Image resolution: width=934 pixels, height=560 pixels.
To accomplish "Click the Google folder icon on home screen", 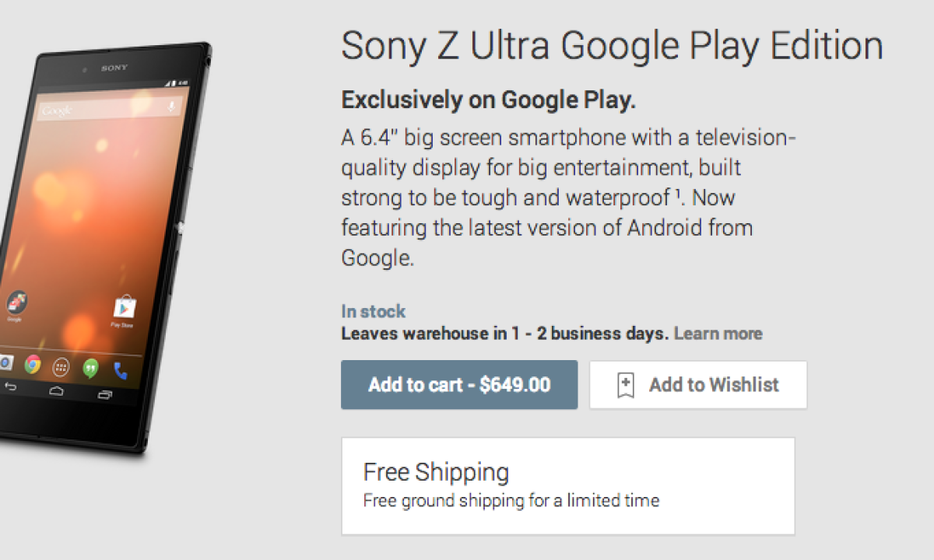I will [x=16, y=302].
